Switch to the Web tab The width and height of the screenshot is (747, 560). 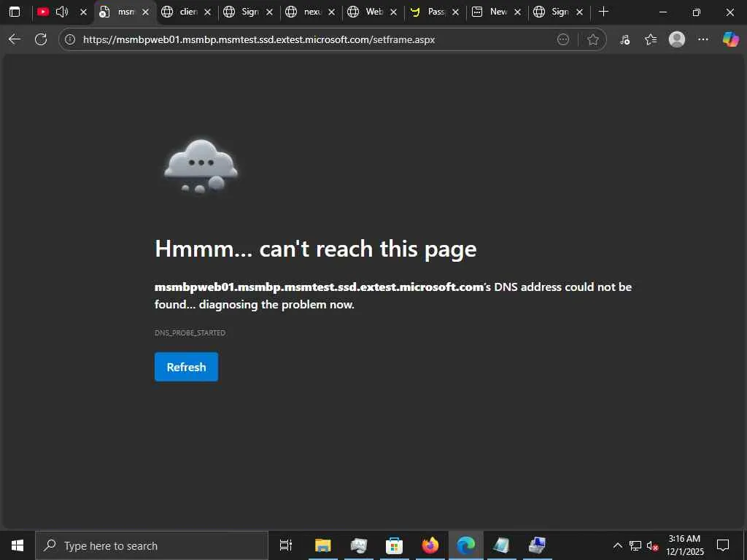click(x=366, y=12)
